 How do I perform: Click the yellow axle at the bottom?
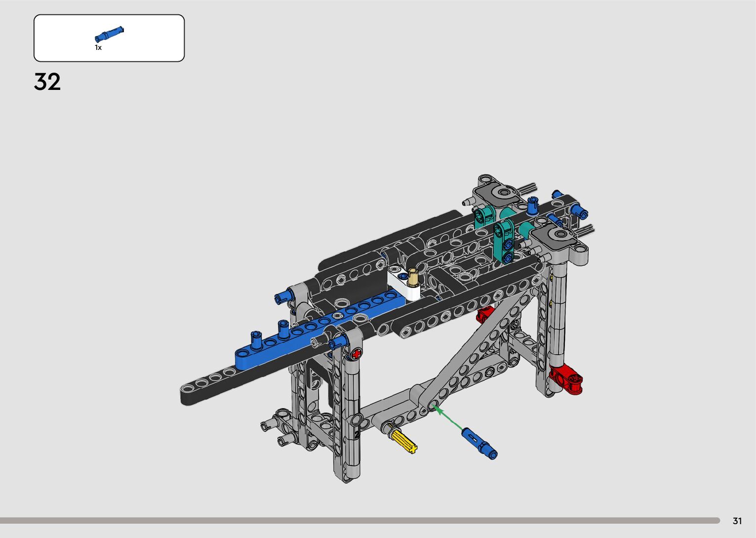coord(403,441)
